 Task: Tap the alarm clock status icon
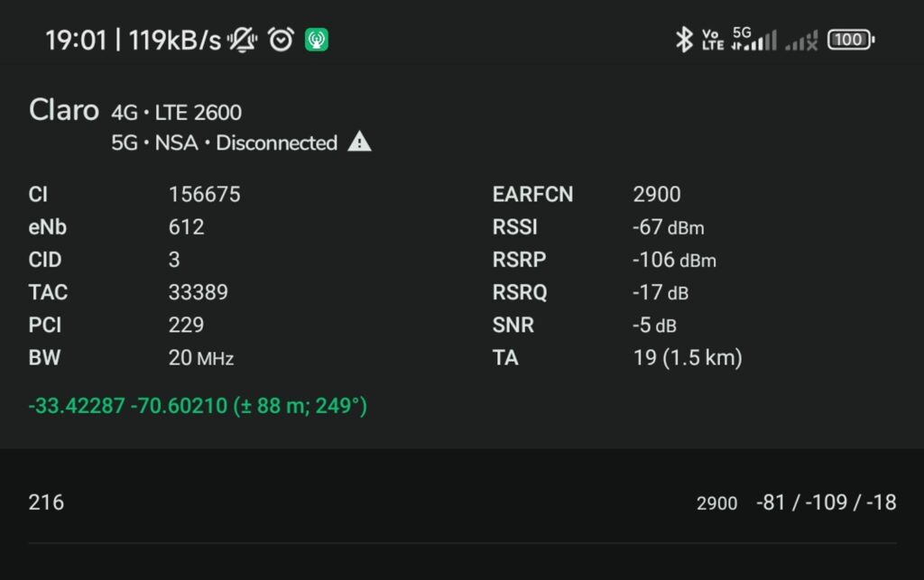[281, 40]
